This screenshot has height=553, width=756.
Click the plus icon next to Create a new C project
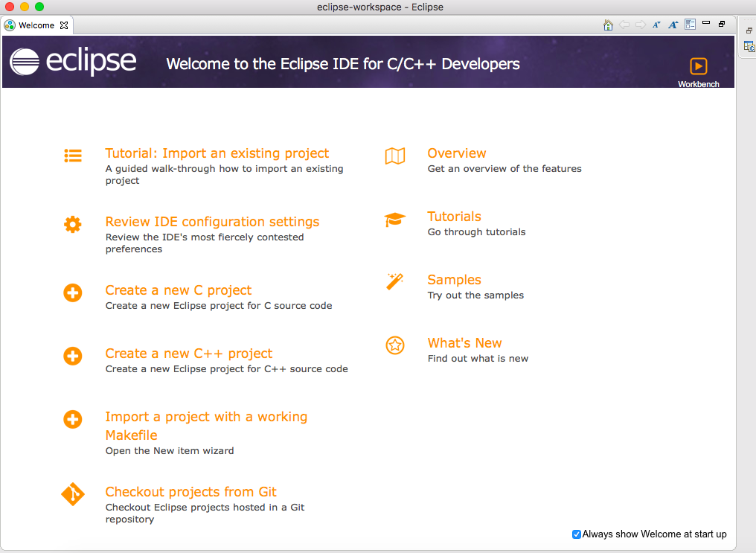coord(72,293)
